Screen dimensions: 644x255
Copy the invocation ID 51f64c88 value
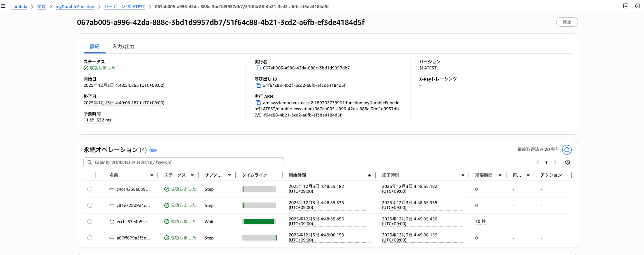258,85
